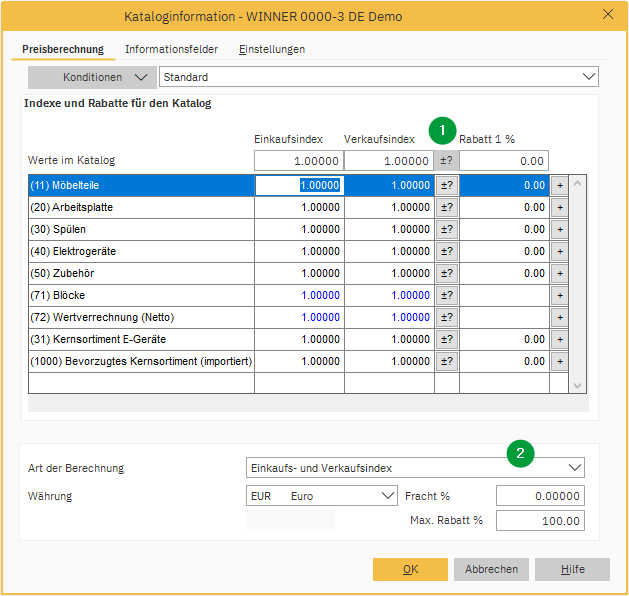Switch to the Informationsfelder tab

(x=171, y=49)
